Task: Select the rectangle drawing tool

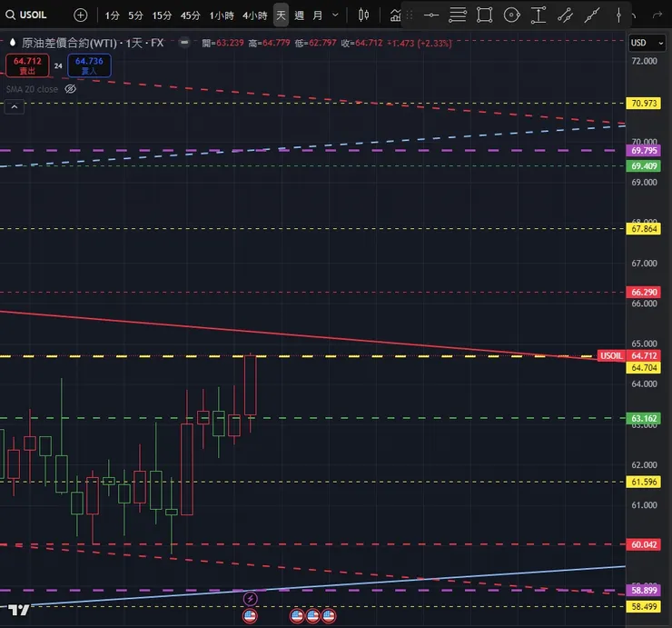Action: click(x=484, y=15)
